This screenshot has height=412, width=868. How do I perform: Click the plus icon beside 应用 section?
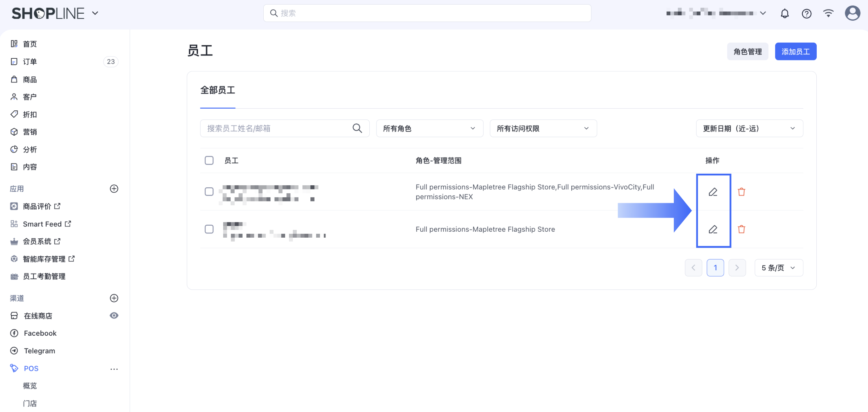pos(114,189)
